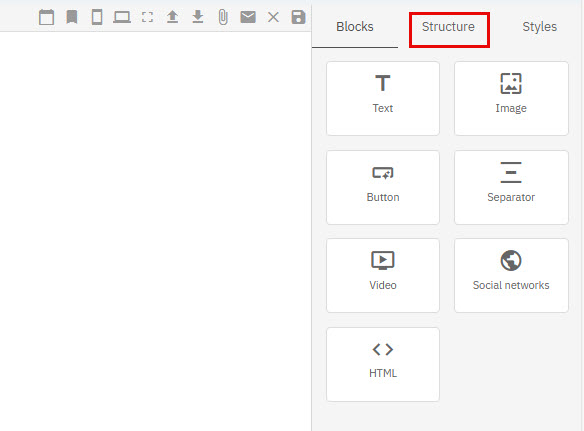Choose the Separator block
This screenshot has height=431, width=584.
point(511,187)
